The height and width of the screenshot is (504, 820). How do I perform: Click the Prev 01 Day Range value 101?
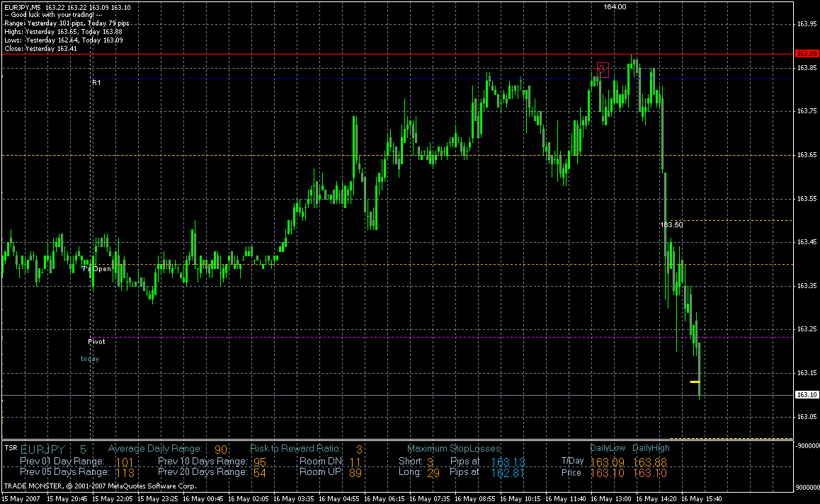point(125,463)
